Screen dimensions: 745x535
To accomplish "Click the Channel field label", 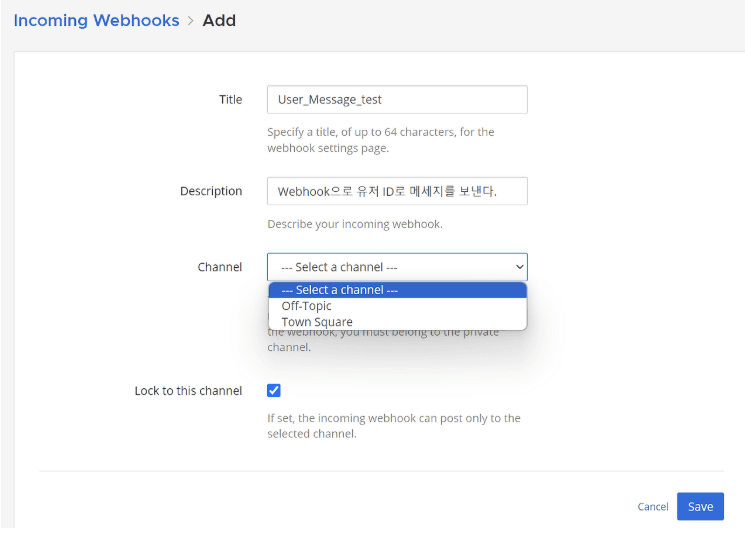I will [x=220, y=267].
